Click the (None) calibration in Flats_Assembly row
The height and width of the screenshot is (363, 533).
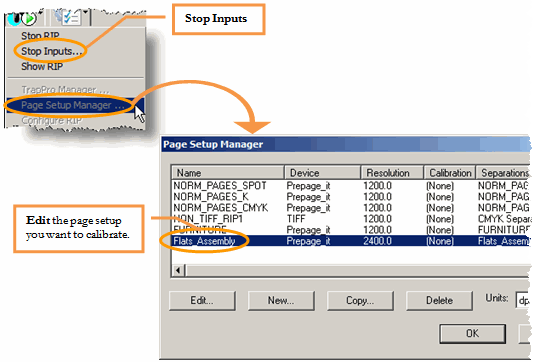440,241
